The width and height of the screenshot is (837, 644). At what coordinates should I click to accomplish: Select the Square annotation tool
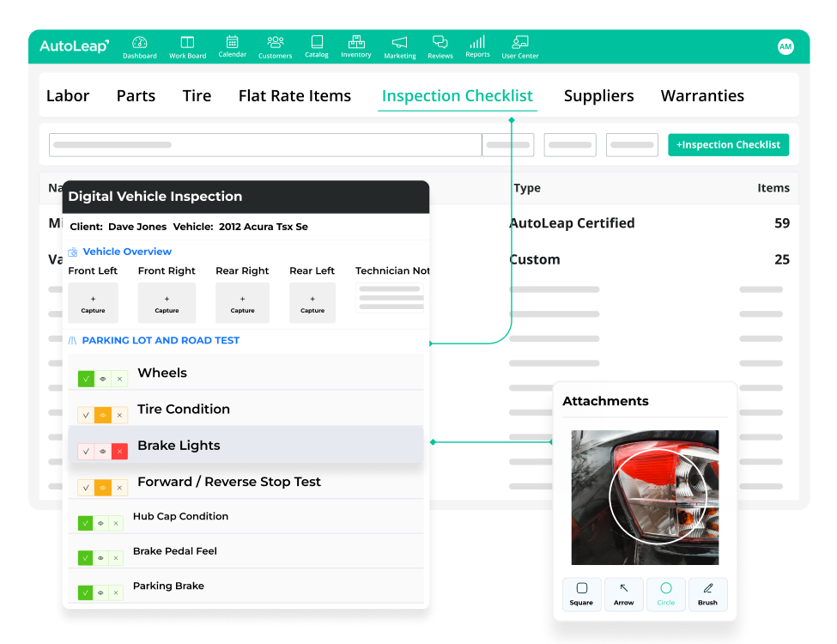(x=581, y=594)
